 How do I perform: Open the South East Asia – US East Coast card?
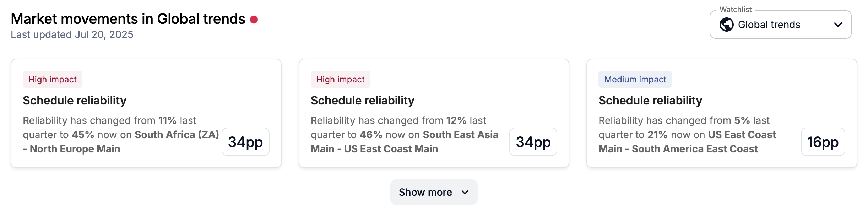[434, 113]
